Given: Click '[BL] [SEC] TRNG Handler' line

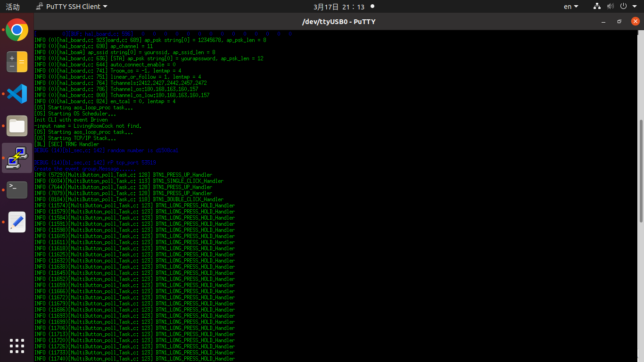Looking at the screenshot, I should (66, 144).
